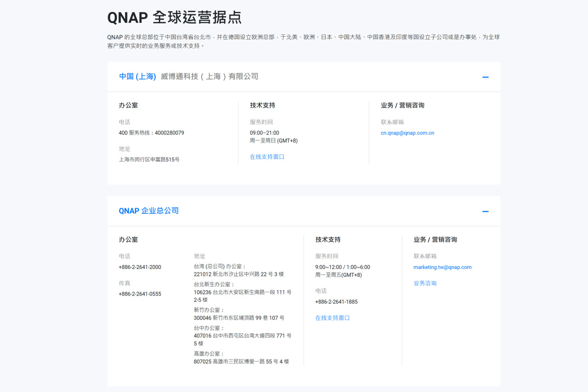The height and width of the screenshot is (392, 588).
Task: Toggle the 中国 (上海) section header
Action: coord(304,77)
